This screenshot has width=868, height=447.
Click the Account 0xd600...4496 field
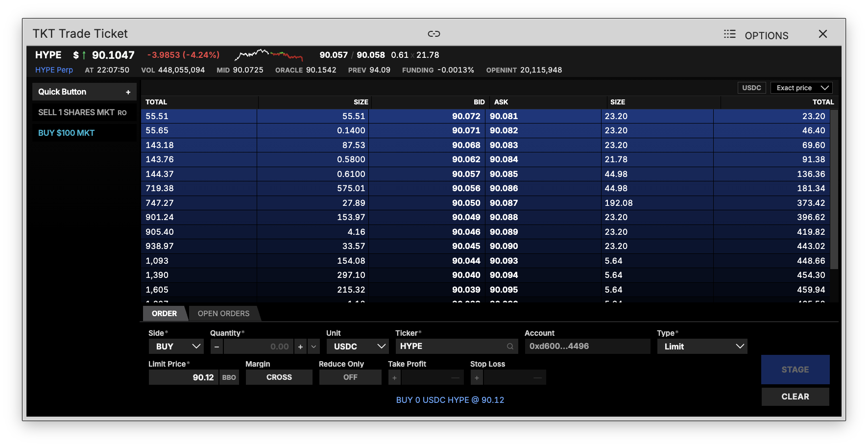pos(587,347)
